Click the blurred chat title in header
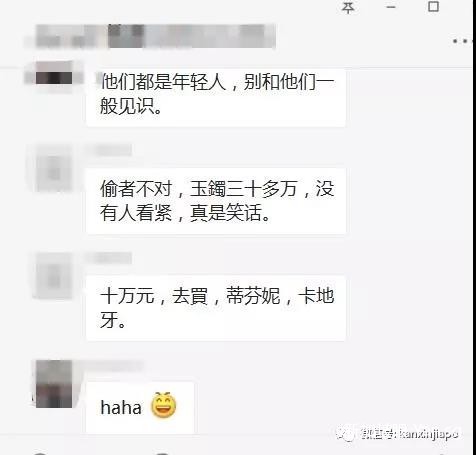 pyautogui.click(x=155, y=36)
